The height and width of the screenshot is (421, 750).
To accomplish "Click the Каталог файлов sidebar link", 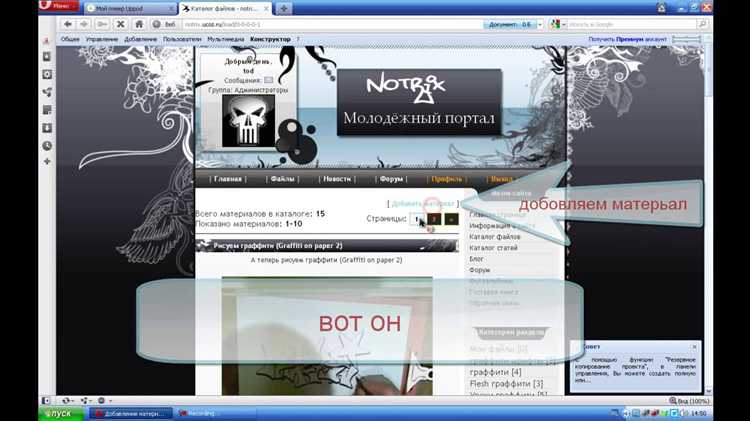I will point(495,236).
